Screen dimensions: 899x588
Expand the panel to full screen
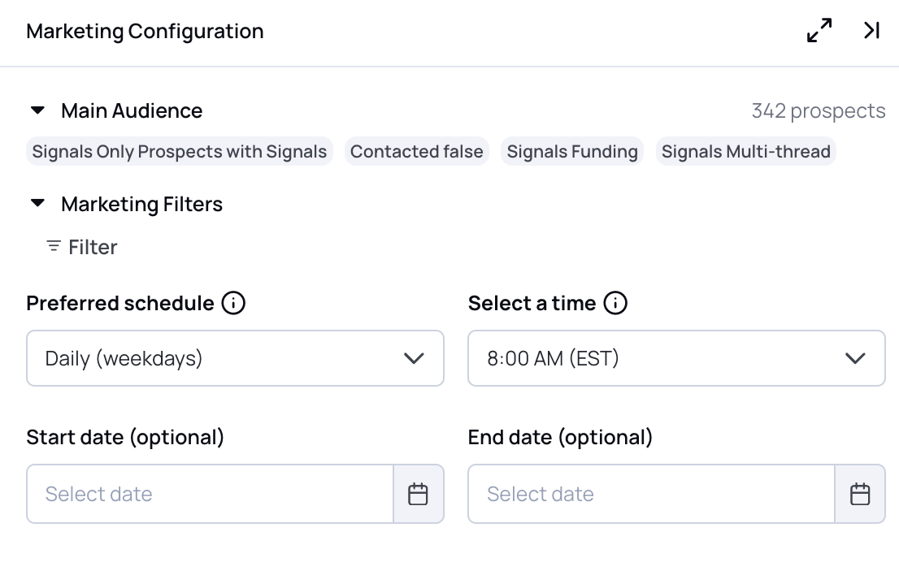819,30
